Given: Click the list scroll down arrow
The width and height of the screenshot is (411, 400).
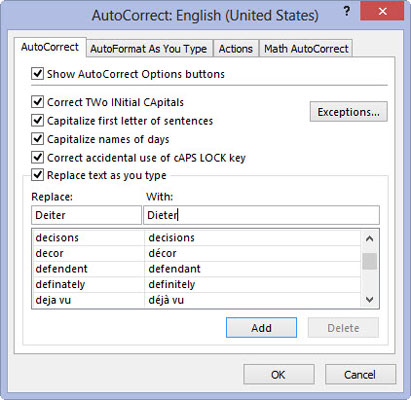Looking at the screenshot, I should click(x=369, y=299).
